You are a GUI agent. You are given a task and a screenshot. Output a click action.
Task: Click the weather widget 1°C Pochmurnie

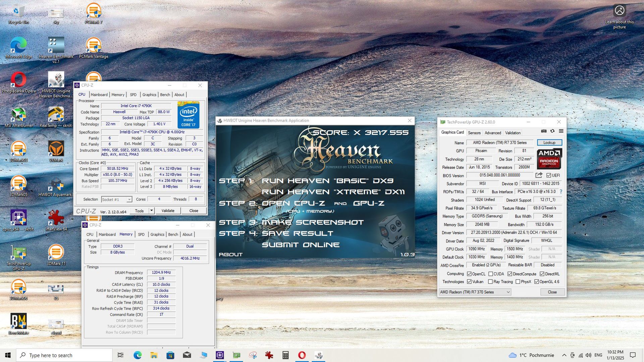531,355
